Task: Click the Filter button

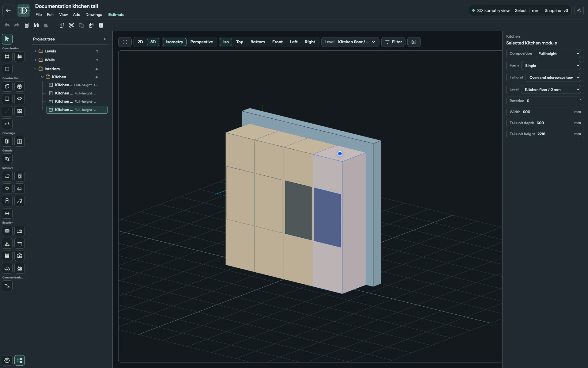Action: (x=394, y=42)
